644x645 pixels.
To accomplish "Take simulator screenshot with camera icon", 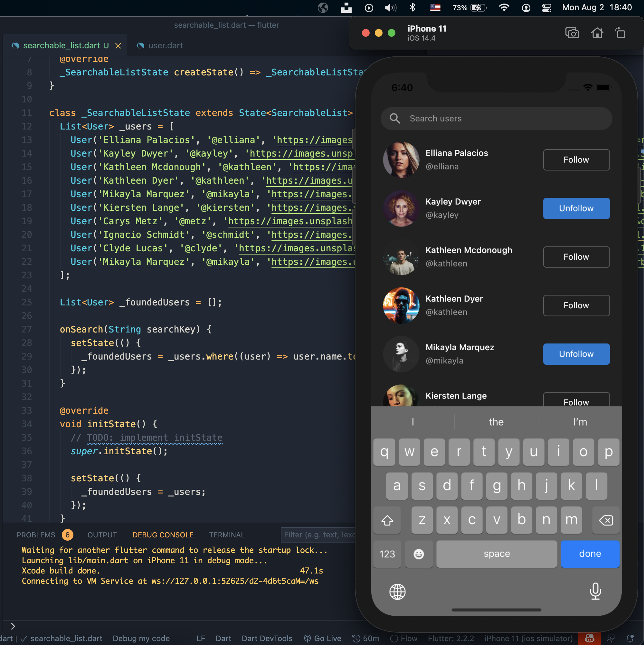I will 572,33.
